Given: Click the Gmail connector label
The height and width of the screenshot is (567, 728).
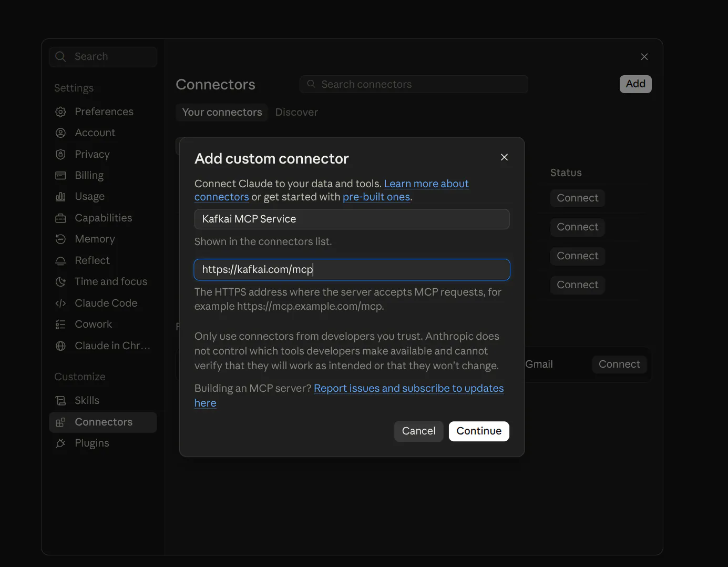Looking at the screenshot, I should pos(539,364).
